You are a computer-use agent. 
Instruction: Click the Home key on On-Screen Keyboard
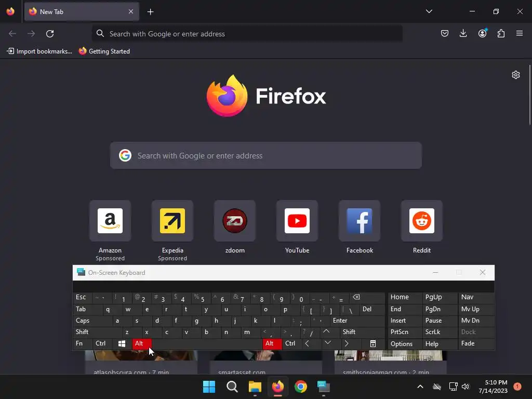pos(405,298)
